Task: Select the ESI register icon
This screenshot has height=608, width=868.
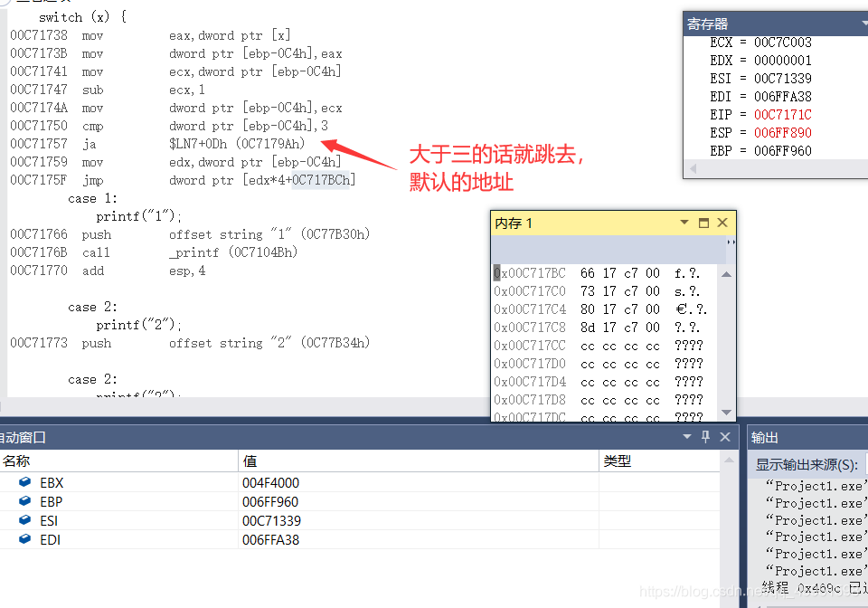Action: coord(24,520)
